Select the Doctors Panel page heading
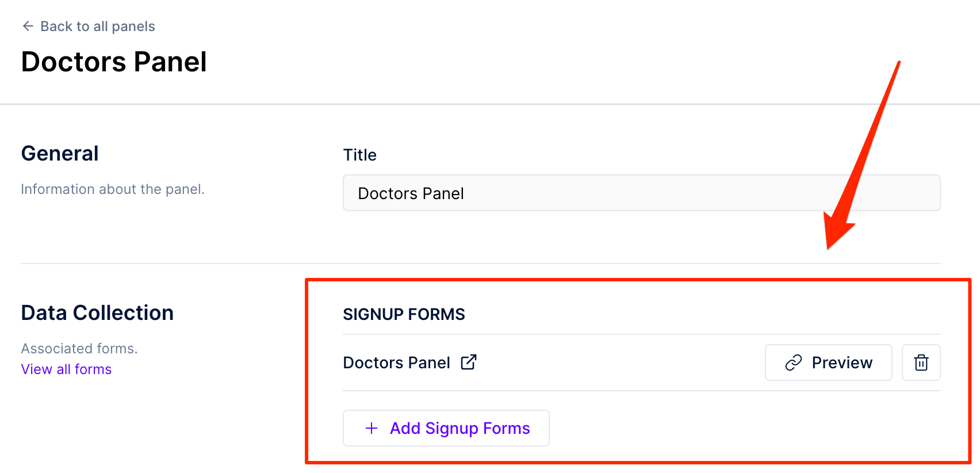Viewport: 980px width, 473px height. point(114,62)
